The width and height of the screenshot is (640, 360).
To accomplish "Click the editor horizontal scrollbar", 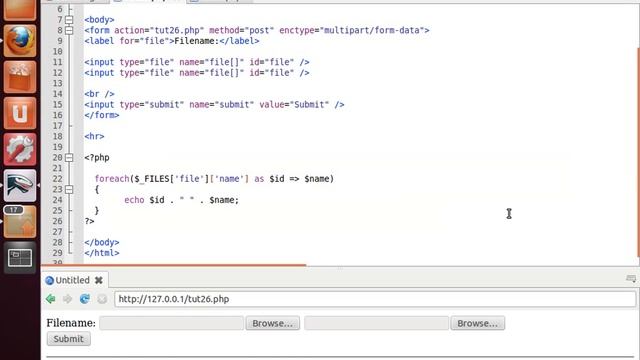I will coord(173,265).
